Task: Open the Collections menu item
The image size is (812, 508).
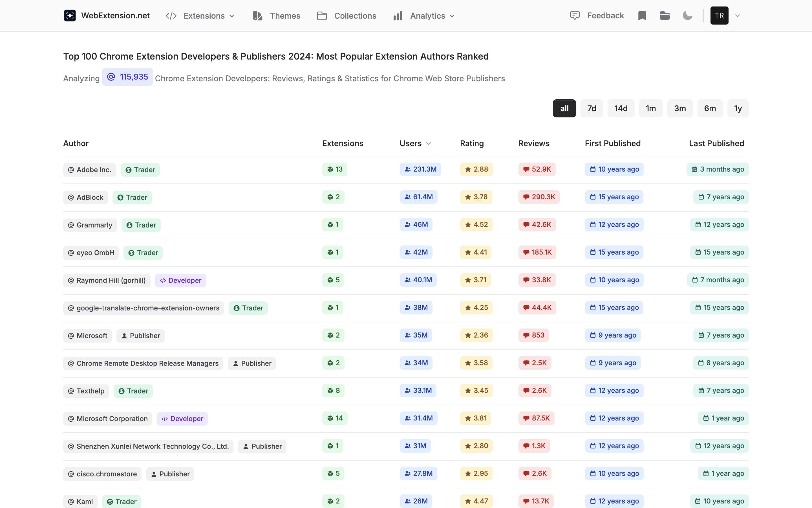Action: (x=355, y=16)
